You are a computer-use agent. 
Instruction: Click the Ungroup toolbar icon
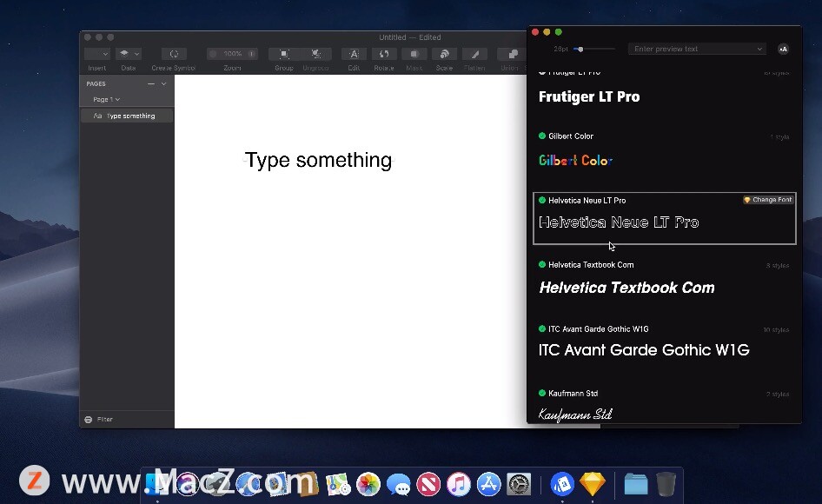click(x=315, y=54)
